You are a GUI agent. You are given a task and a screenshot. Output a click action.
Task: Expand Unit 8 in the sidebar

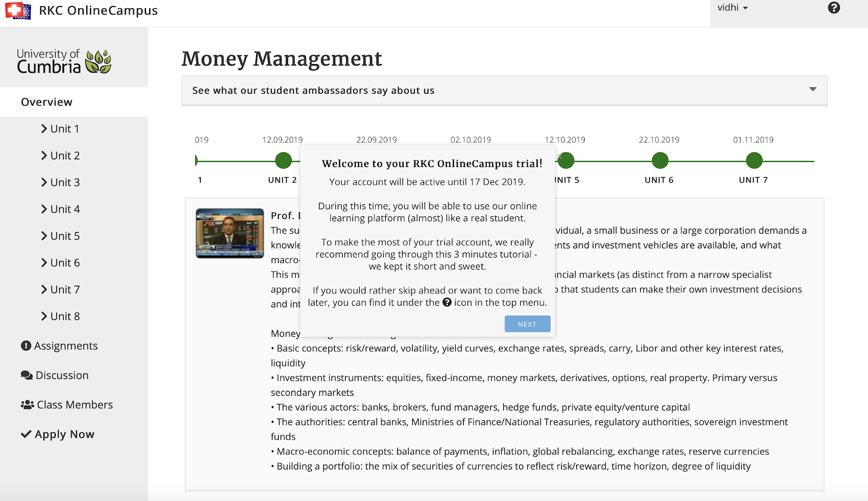tap(60, 316)
